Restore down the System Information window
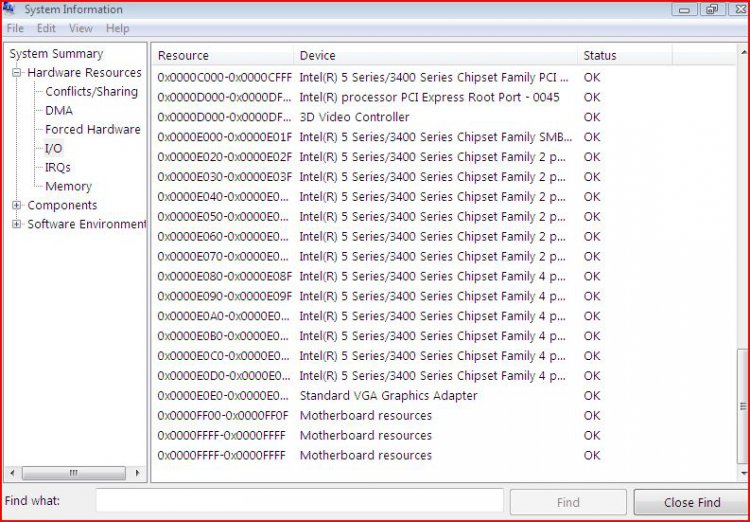Image resolution: width=750 pixels, height=522 pixels. [x=712, y=10]
